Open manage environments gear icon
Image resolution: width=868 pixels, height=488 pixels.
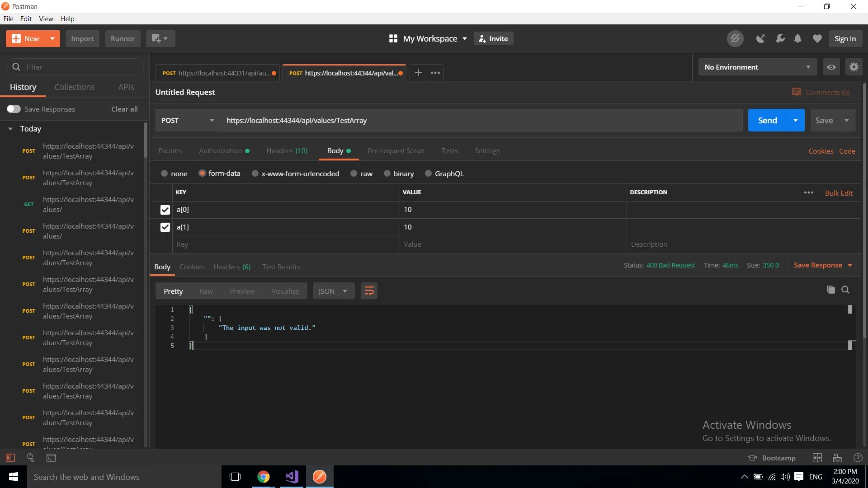tap(854, 67)
